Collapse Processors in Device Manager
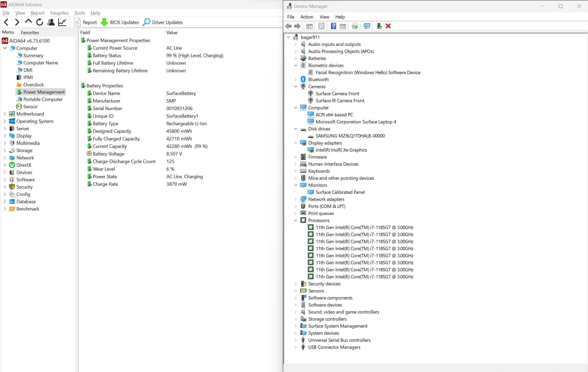 296,220
